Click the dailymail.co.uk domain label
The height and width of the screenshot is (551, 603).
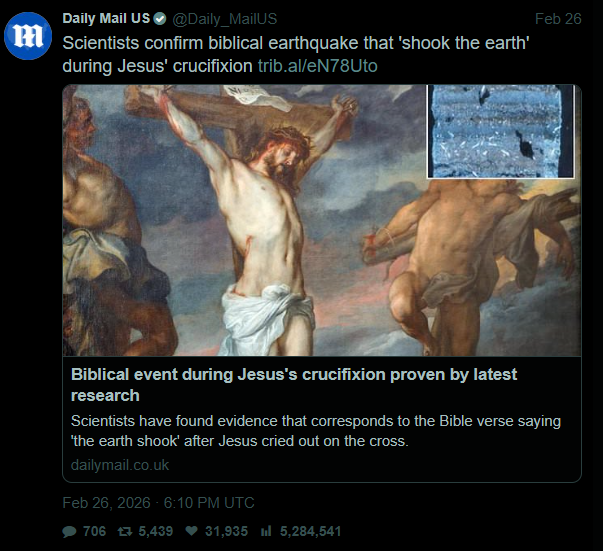pyautogui.click(x=120, y=465)
